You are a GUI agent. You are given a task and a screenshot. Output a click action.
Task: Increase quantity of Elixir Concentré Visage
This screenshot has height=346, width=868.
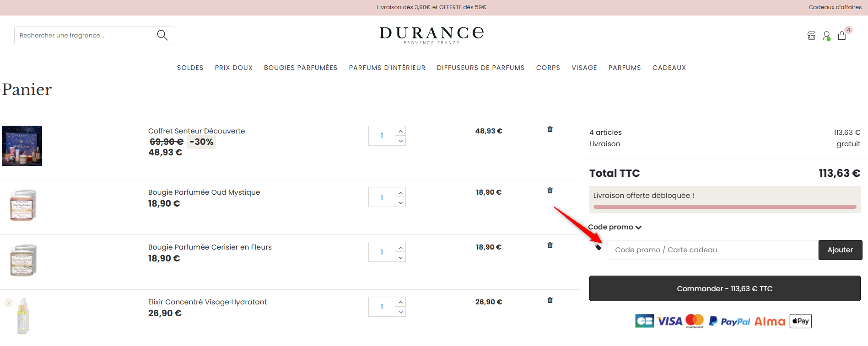(400, 302)
